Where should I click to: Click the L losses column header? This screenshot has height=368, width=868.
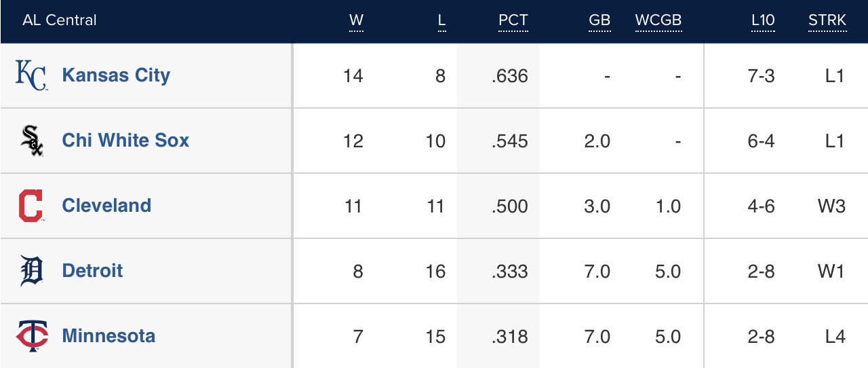pyautogui.click(x=441, y=21)
